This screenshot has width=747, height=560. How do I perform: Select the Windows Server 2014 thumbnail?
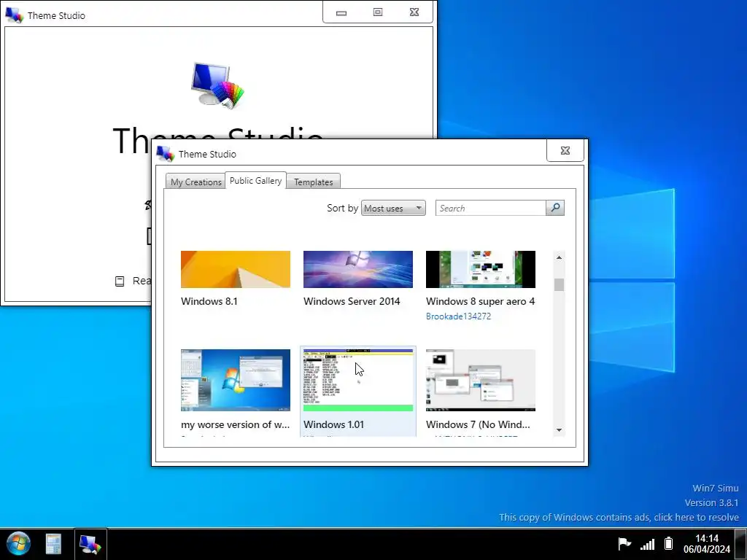[358, 270]
